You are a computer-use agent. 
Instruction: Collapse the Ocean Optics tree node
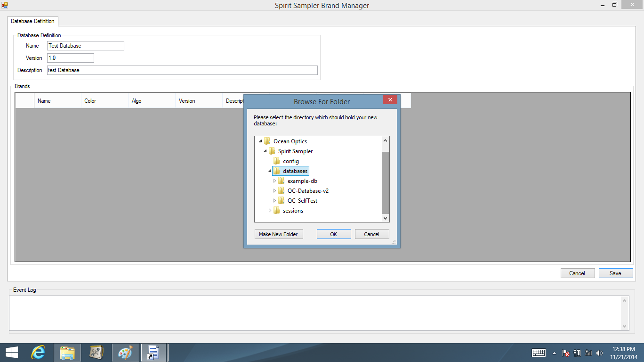(x=260, y=141)
